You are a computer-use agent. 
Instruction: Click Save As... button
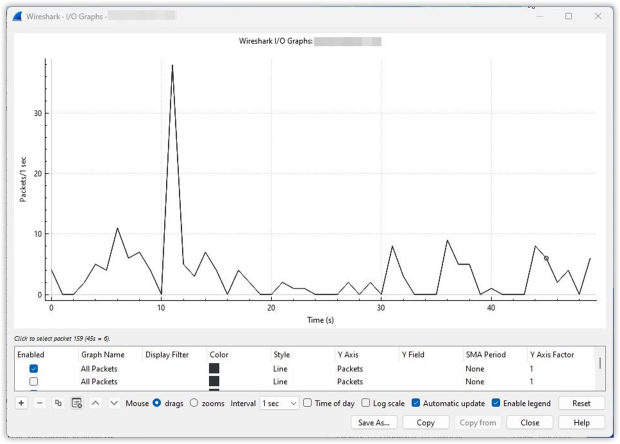pos(374,423)
